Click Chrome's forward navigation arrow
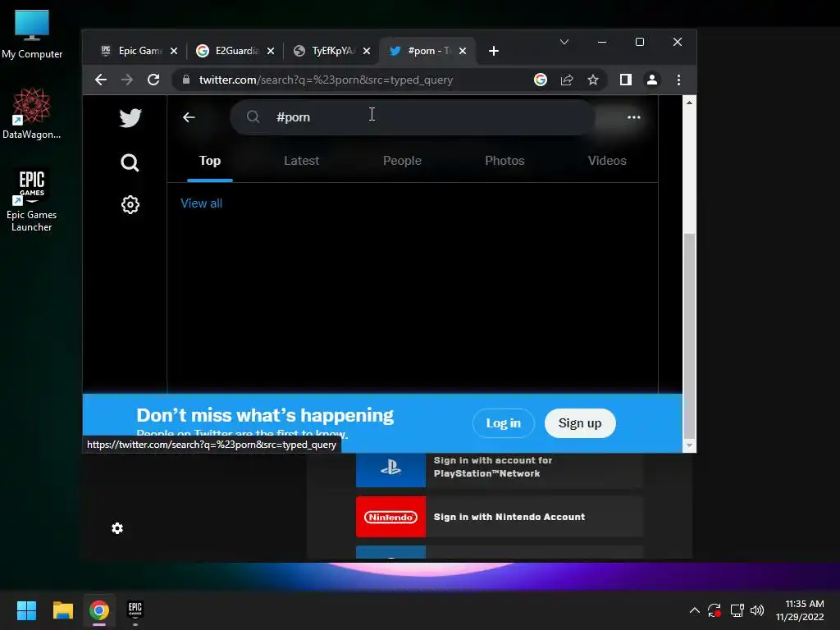Image resolution: width=840 pixels, height=630 pixels. [x=127, y=80]
